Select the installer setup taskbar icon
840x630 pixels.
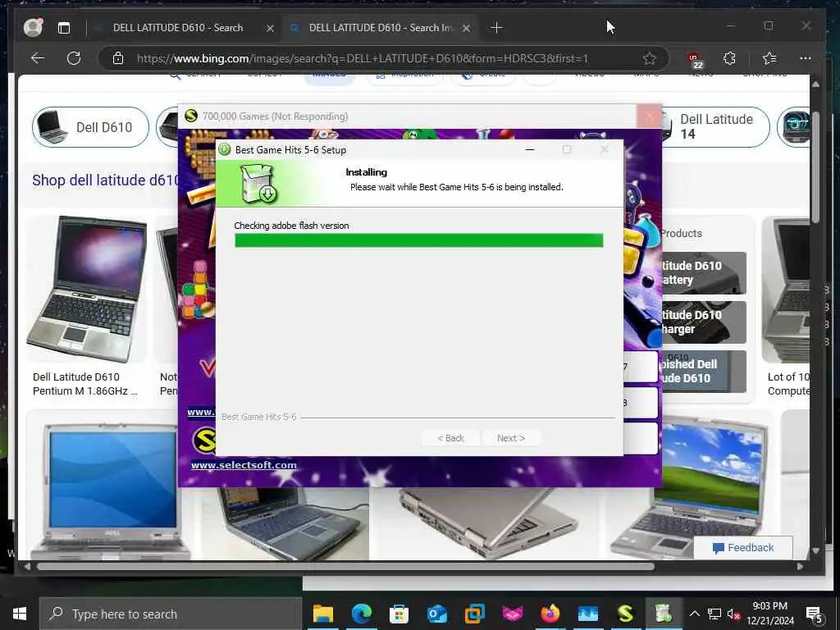tap(663, 614)
